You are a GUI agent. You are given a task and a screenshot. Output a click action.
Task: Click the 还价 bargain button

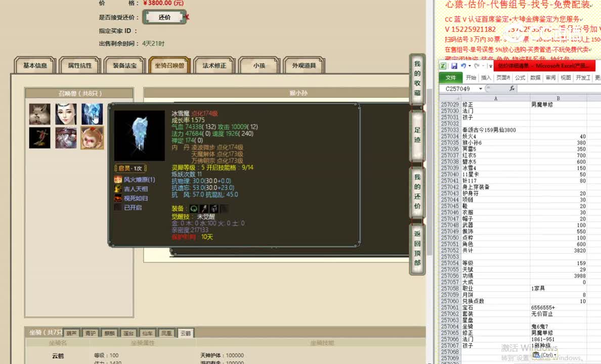(164, 17)
